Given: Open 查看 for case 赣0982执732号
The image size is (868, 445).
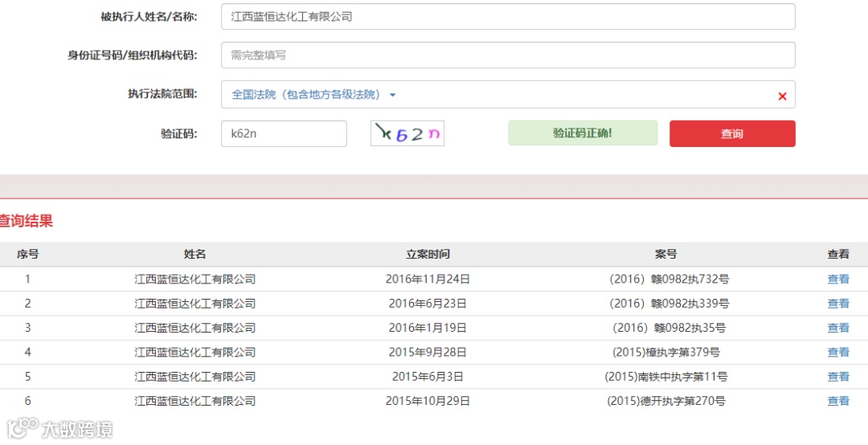Looking at the screenshot, I should [x=837, y=279].
